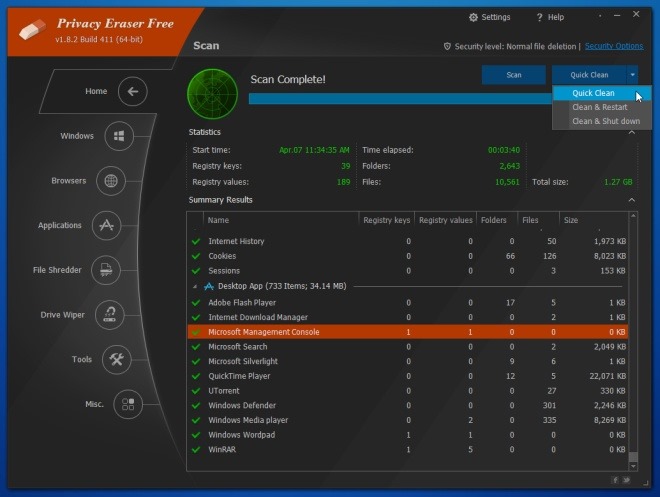Sort by Registry keys column header
Image resolution: width=660 pixels, height=497 pixels.
[x=386, y=220]
